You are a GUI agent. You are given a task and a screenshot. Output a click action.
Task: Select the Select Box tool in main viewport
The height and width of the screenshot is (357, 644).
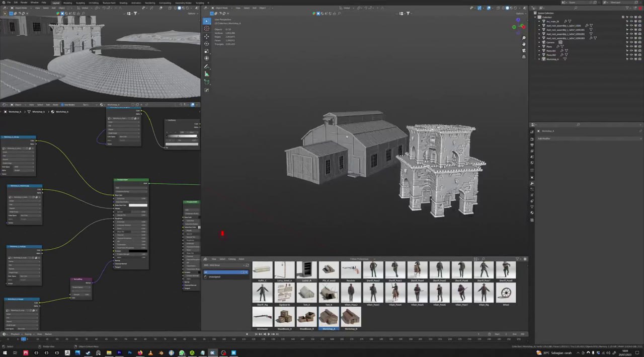tap(207, 21)
